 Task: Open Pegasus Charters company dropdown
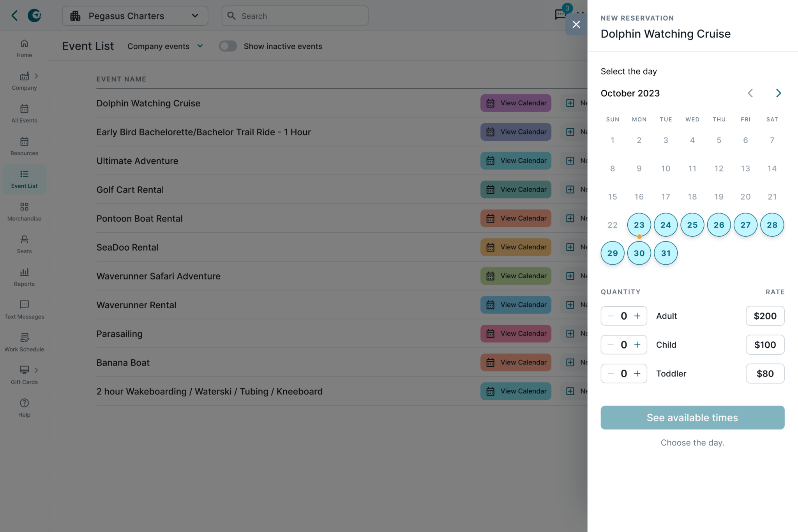(x=135, y=16)
